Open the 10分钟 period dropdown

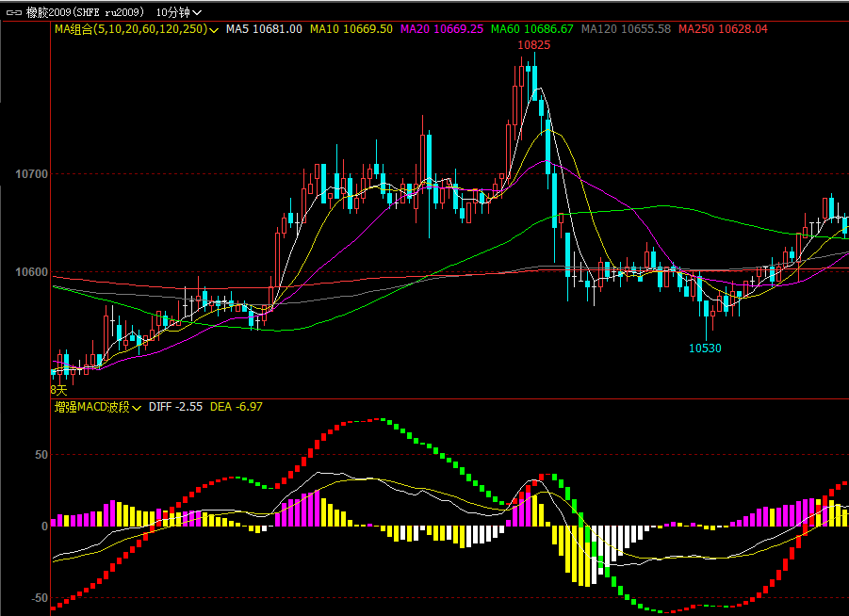tap(179, 12)
